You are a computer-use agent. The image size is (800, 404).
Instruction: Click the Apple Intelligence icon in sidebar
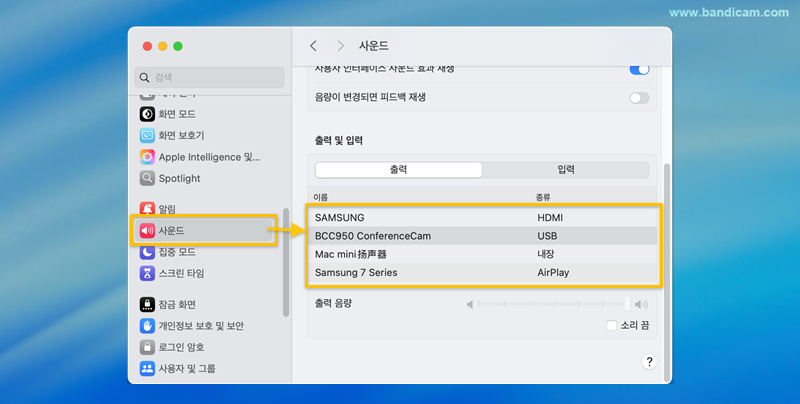(x=147, y=157)
